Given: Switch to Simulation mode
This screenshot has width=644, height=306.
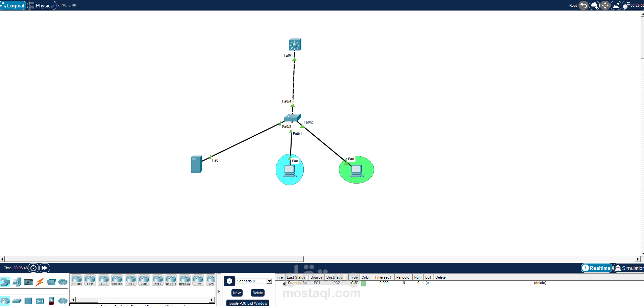Looking at the screenshot, I should [631, 268].
